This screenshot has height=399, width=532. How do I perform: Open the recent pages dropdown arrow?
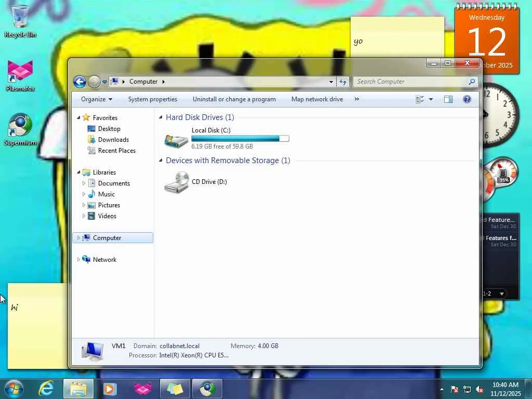[104, 82]
